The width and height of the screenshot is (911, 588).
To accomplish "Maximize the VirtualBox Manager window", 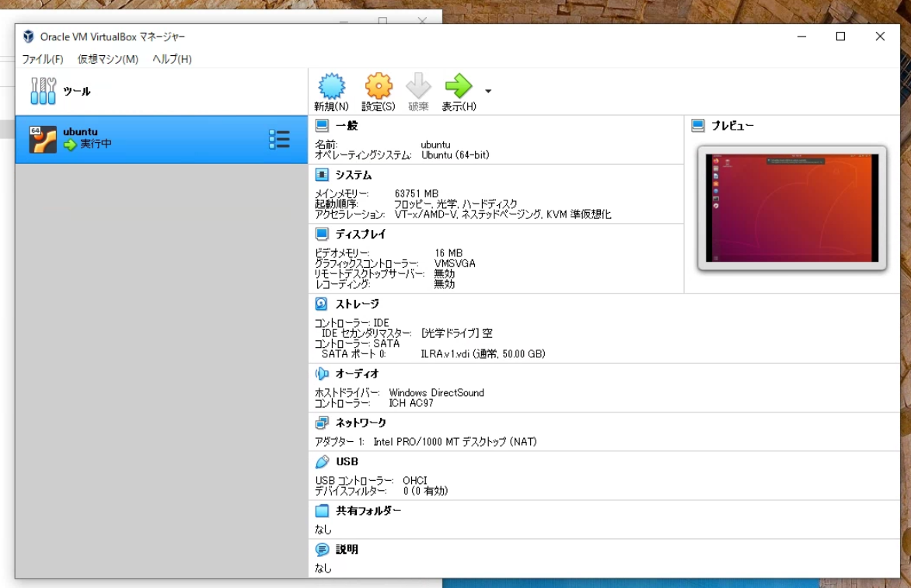I will 841,37.
